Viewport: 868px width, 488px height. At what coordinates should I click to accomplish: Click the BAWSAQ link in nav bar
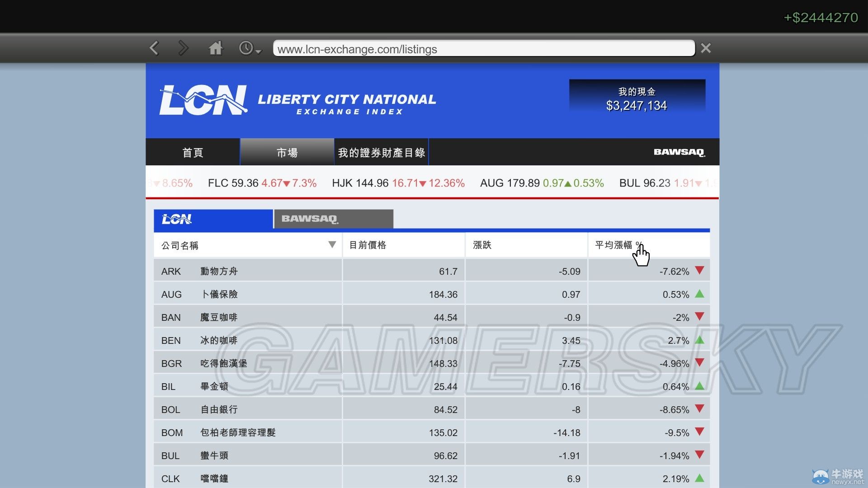coord(679,152)
